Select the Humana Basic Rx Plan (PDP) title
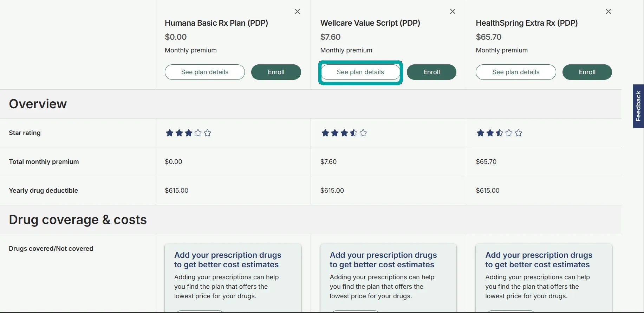The height and width of the screenshot is (313, 644). pyautogui.click(x=216, y=23)
